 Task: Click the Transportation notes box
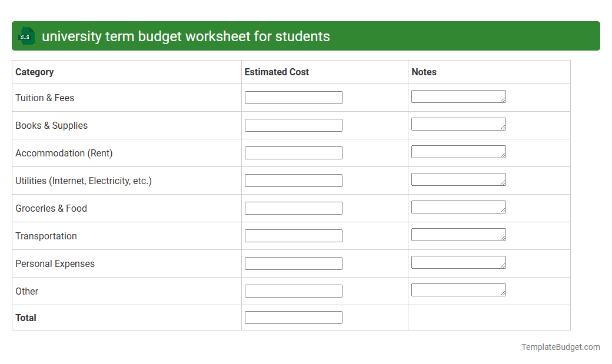(x=458, y=234)
